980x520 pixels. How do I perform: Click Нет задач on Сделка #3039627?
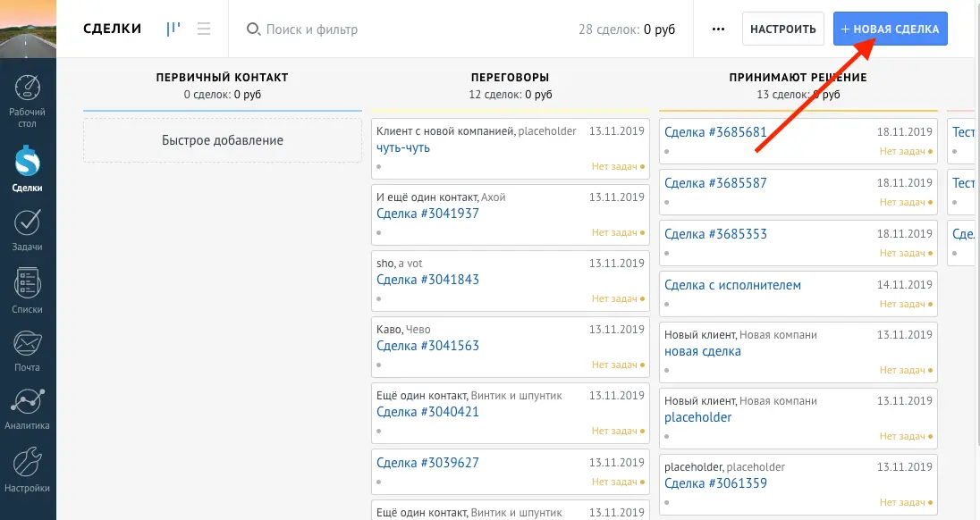tap(618, 482)
